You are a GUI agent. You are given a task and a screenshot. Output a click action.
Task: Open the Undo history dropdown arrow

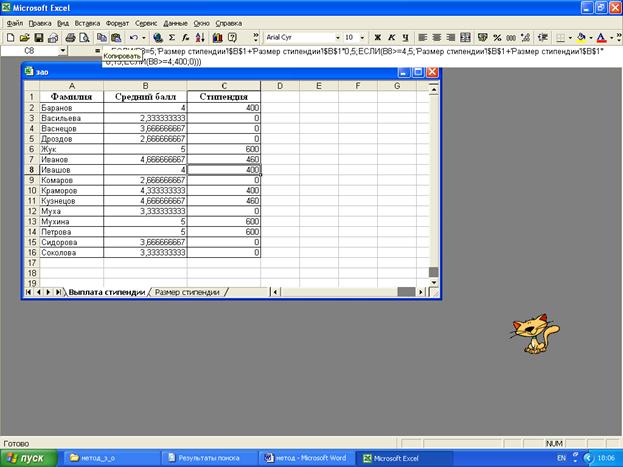144,38
